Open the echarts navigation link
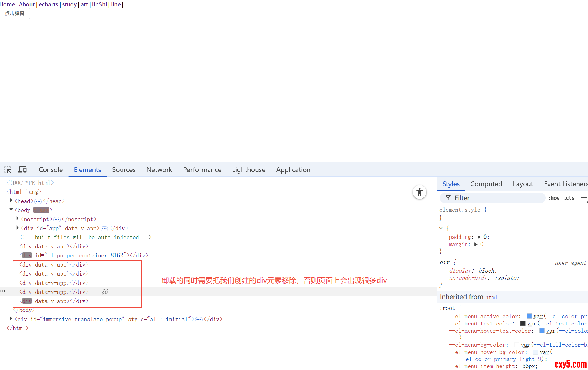The image size is (588, 370). (48, 4)
